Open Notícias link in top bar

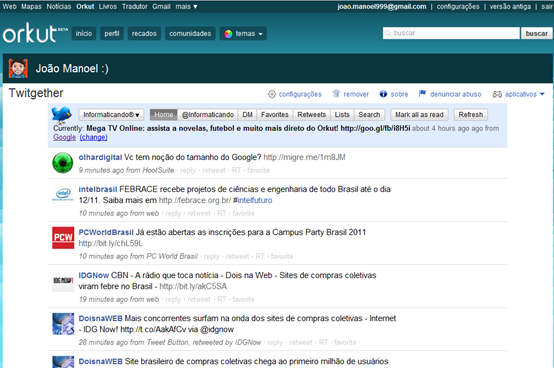pos(59,6)
